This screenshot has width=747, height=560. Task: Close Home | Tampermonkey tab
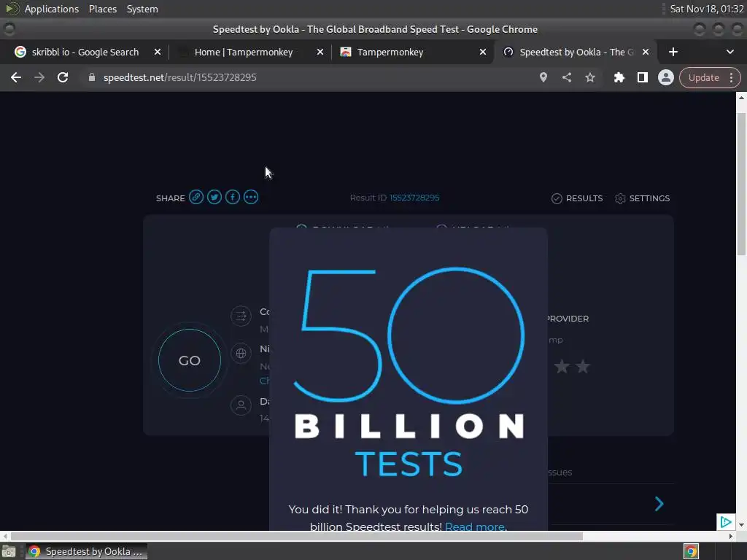click(x=320, y=52)
